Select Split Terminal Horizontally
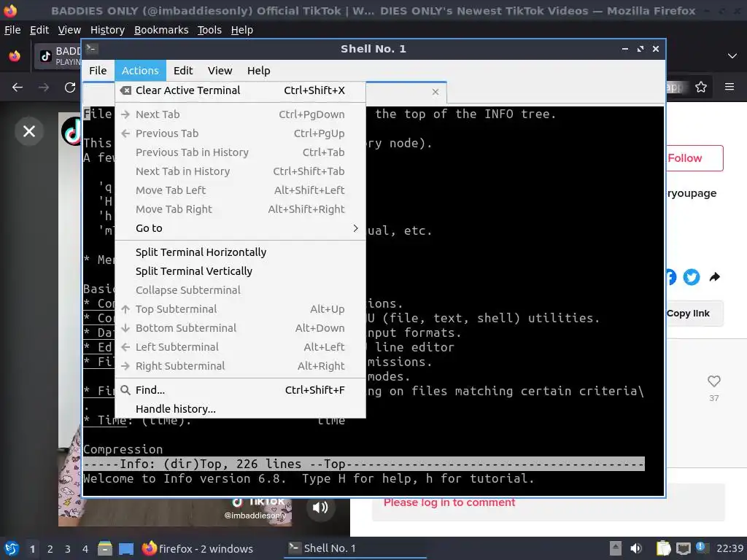This screenshot has height=560, width=747. click(240, 252)
